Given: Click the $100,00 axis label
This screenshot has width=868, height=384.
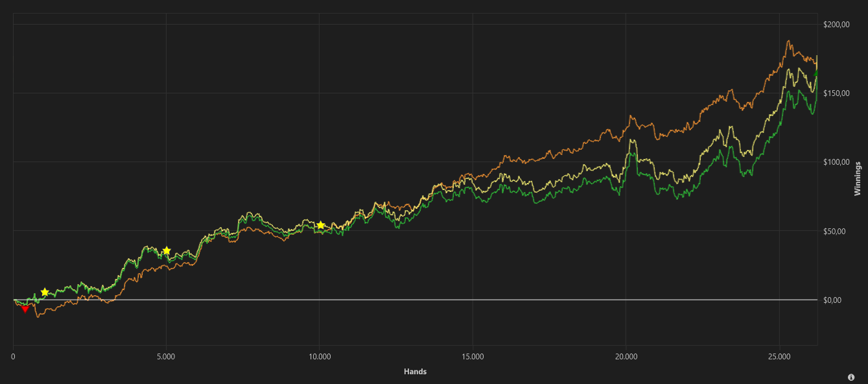Looking at the screenshot, I should (835, 162).
